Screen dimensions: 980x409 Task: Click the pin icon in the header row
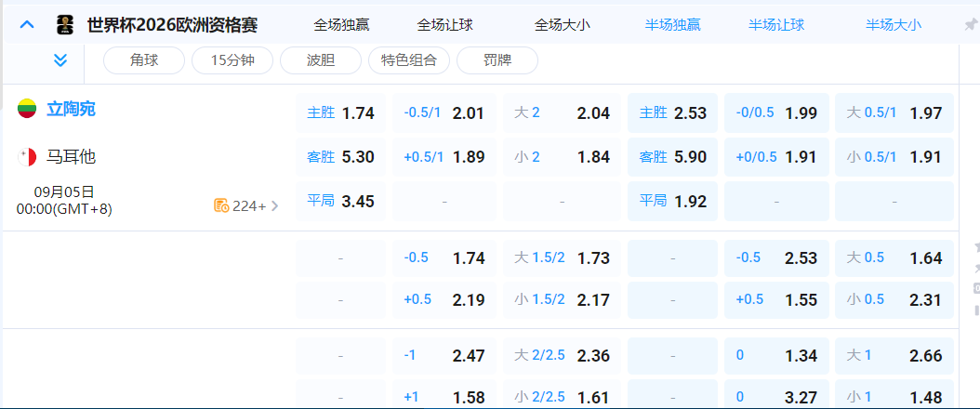tap(971, 25)
